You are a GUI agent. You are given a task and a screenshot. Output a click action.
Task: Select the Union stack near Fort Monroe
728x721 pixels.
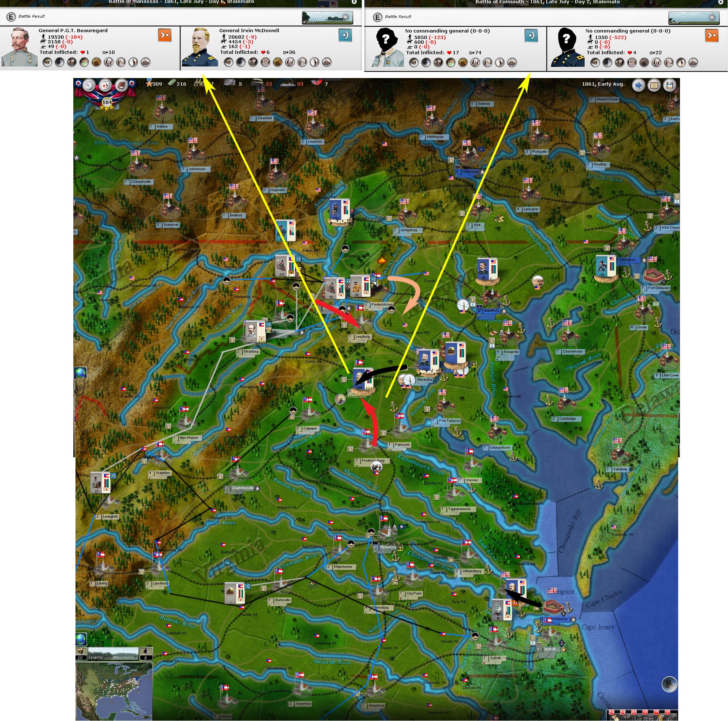click(x=516, y=591)
